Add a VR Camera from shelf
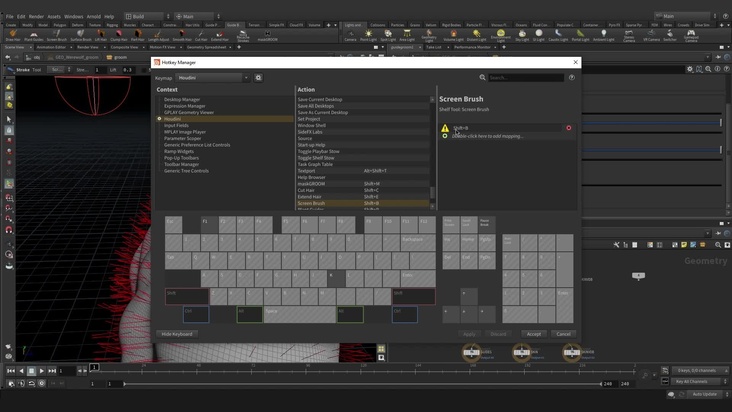Image resolution: width=732 pixels, height=412 pixels. tap(651, 35)
